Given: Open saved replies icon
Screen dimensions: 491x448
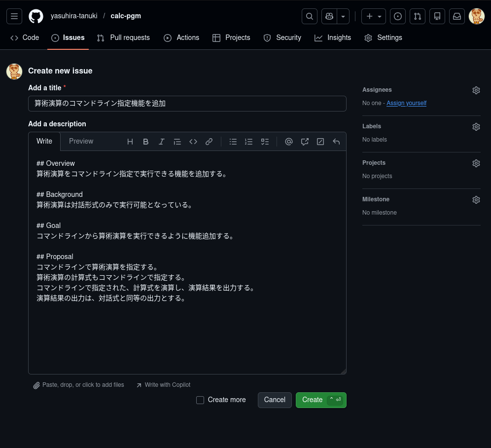Looking at the screenshot, I should [336, 142].
